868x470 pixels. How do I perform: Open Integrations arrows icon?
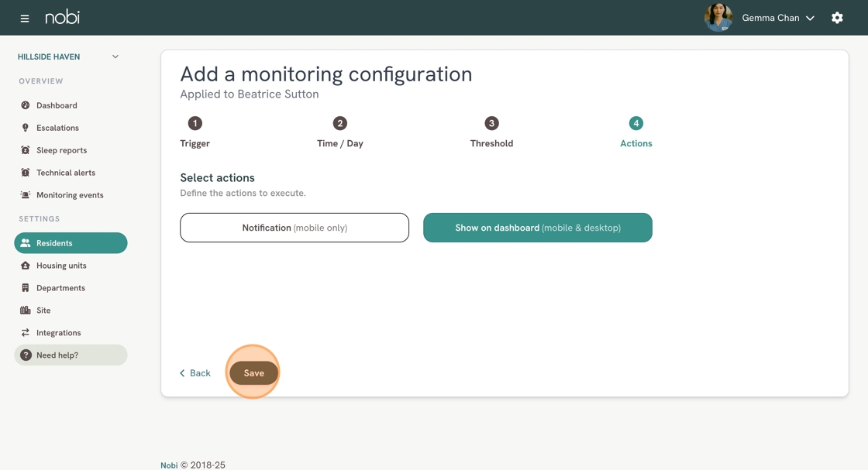(x=26, y=333)
